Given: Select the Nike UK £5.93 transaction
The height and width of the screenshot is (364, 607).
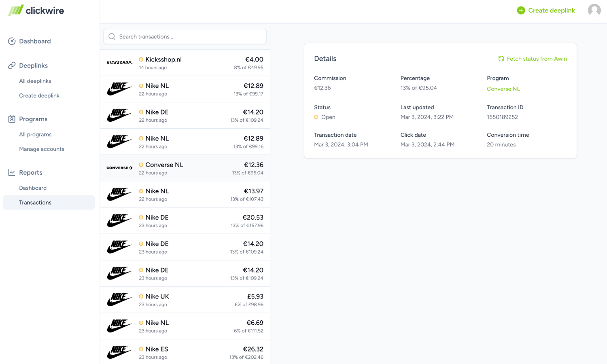Looking at the screenshot, I should point(185,300).
